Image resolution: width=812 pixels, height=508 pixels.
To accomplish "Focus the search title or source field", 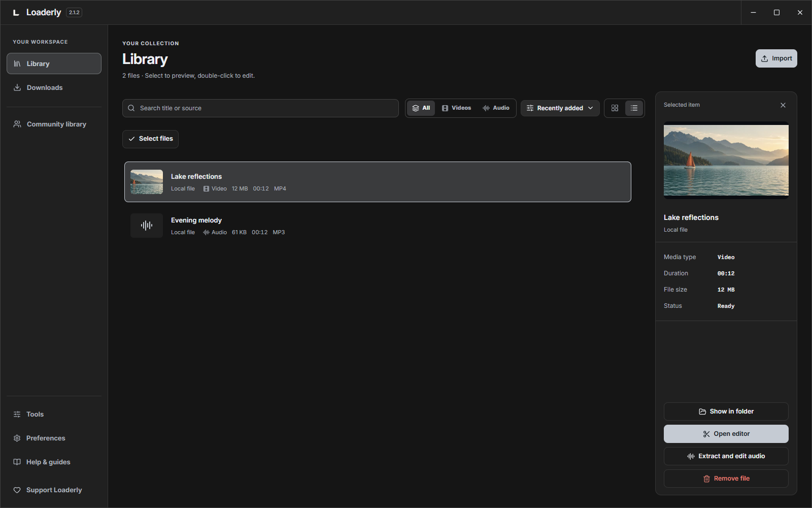I will click(x=260, y=108).
